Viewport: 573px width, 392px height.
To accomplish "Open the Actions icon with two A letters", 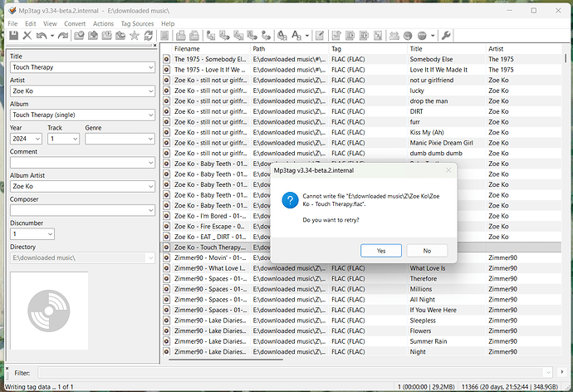I will tap(282, 36).
